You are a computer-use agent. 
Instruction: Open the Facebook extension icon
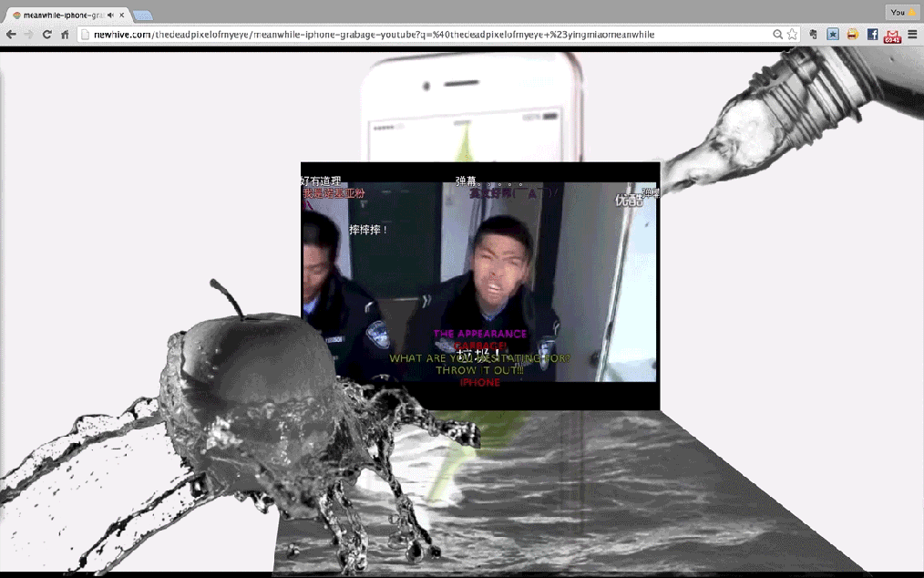(x=873, y=35)
